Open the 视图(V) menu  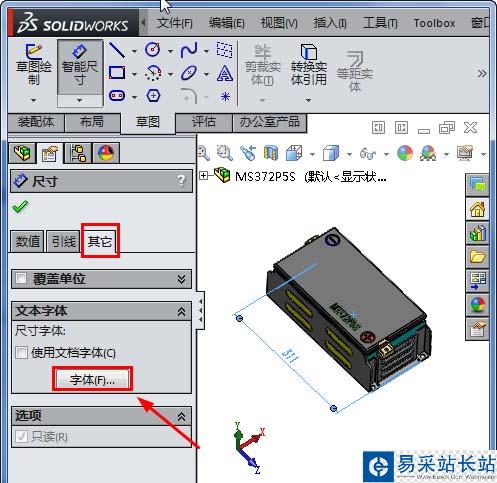point(279,23)
